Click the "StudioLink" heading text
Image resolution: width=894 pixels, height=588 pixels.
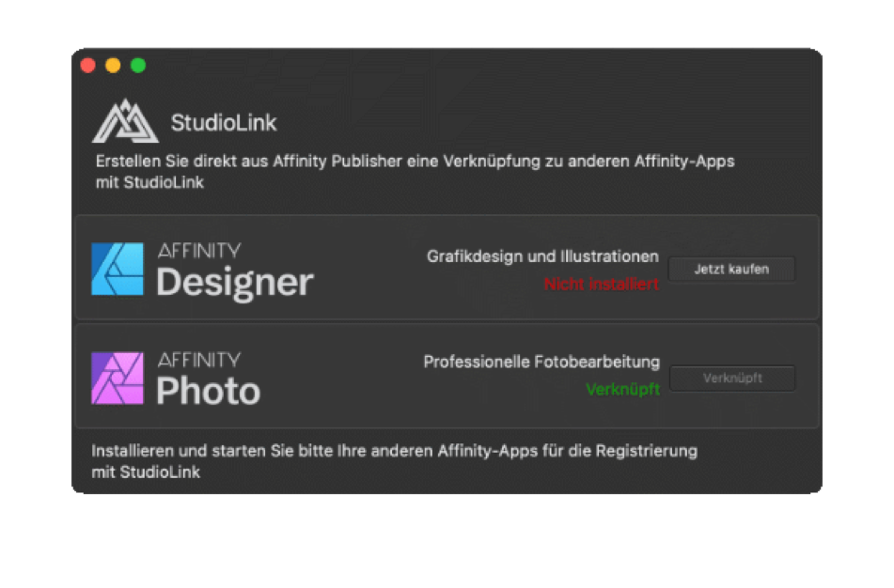[x=224, y=122]
